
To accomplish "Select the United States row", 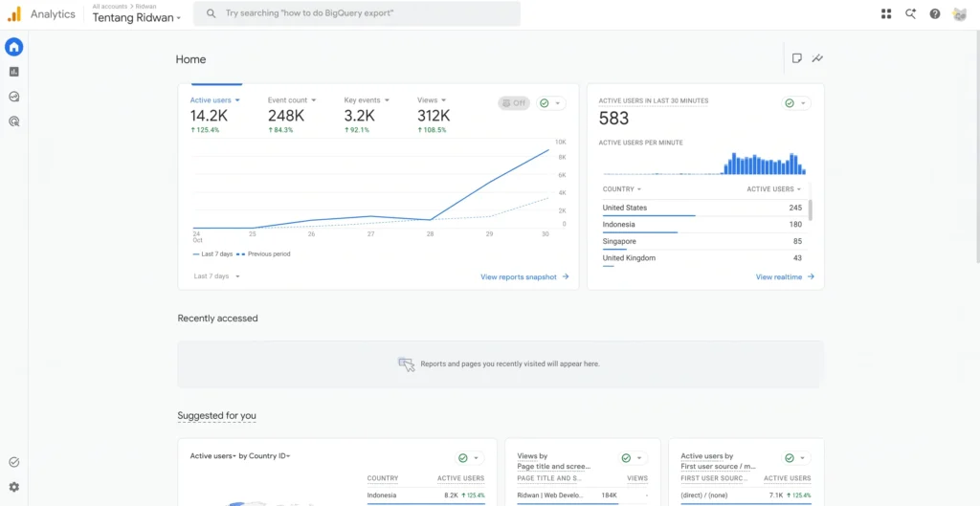I will click(702, 208).
